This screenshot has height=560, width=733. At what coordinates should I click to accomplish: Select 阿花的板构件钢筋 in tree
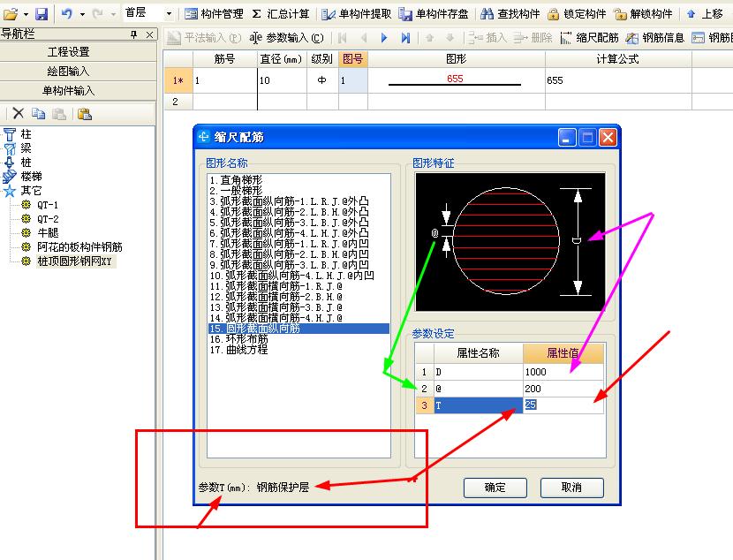79,246
